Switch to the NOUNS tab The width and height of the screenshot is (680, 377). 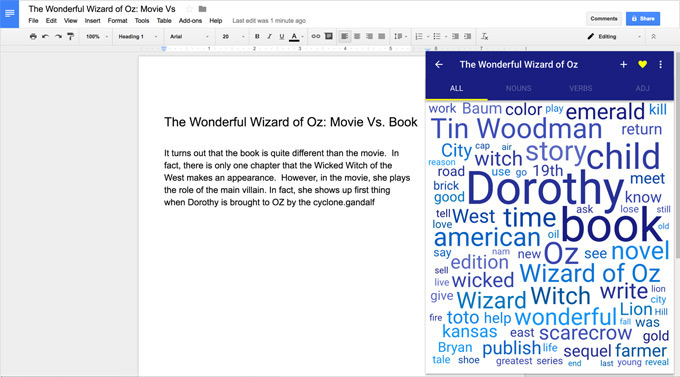point(518,89)
